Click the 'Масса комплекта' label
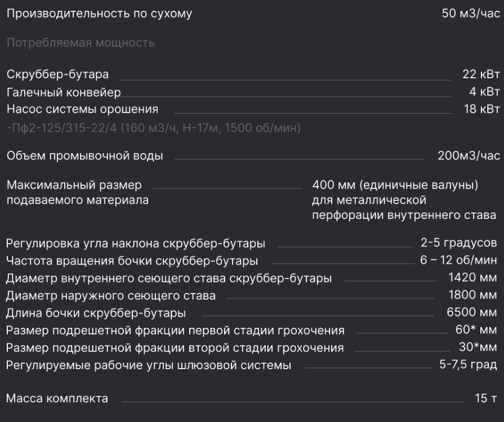The width and height of the screenshot is (504, 422). pos(57,399)
